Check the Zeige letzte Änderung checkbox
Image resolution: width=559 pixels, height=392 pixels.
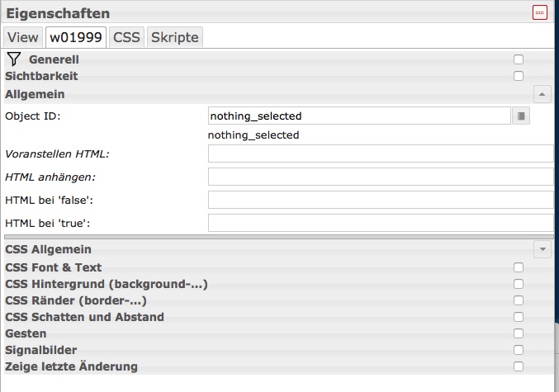(x=519, y=366)
